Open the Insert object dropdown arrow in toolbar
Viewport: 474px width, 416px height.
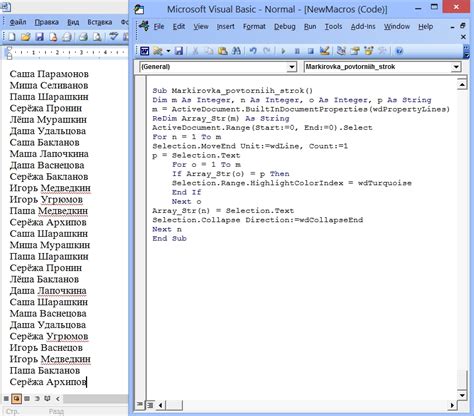(168, 51)
